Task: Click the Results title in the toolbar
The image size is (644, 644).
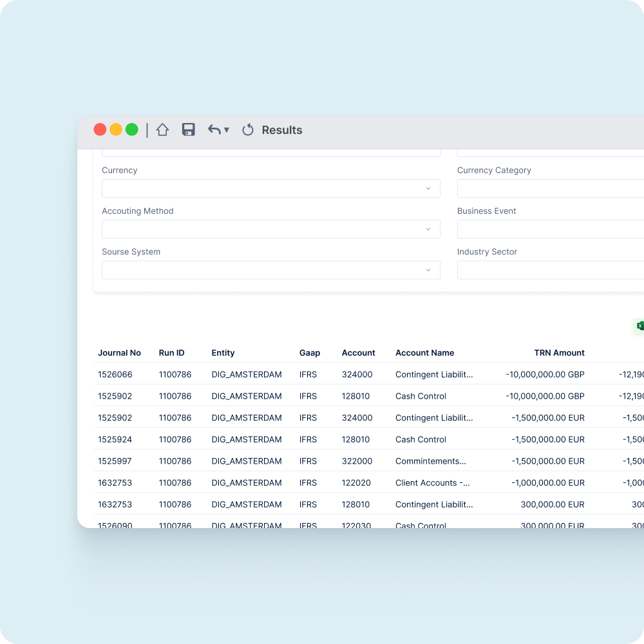Action: click(x=281, y=129)
